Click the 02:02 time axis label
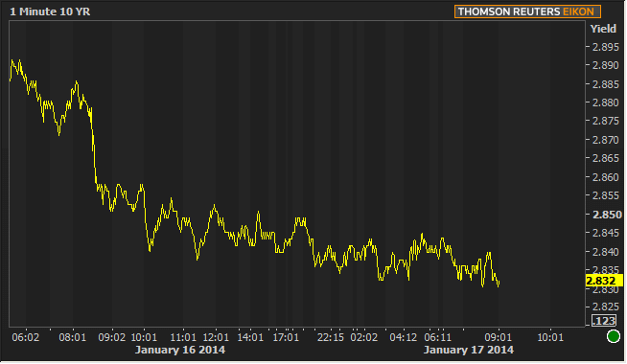The image size is (627, 364). [364, 337]
